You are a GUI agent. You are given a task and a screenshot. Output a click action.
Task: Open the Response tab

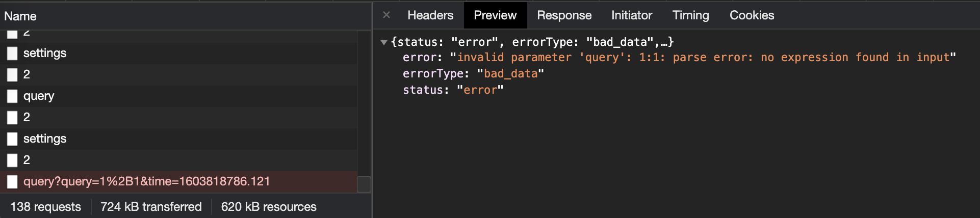[564, 15]
